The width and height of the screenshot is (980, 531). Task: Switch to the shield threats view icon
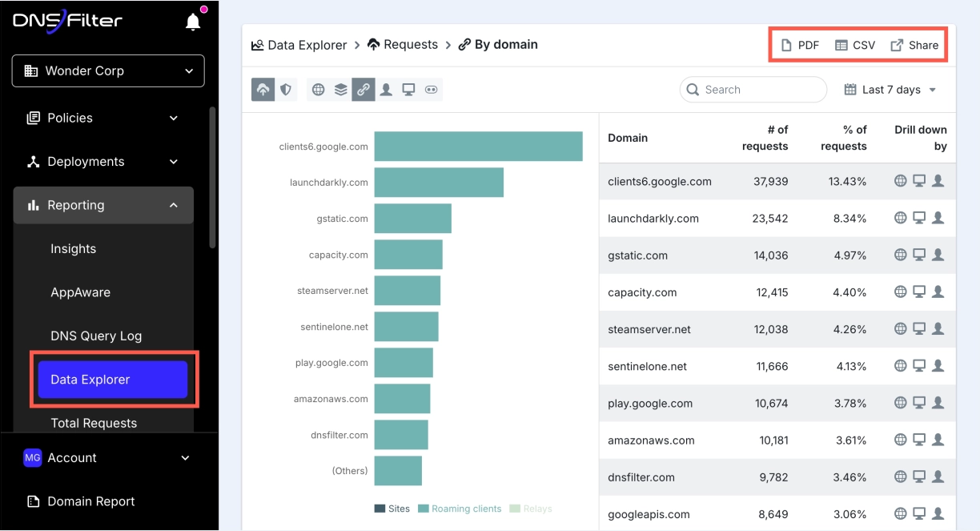[285, 90]
